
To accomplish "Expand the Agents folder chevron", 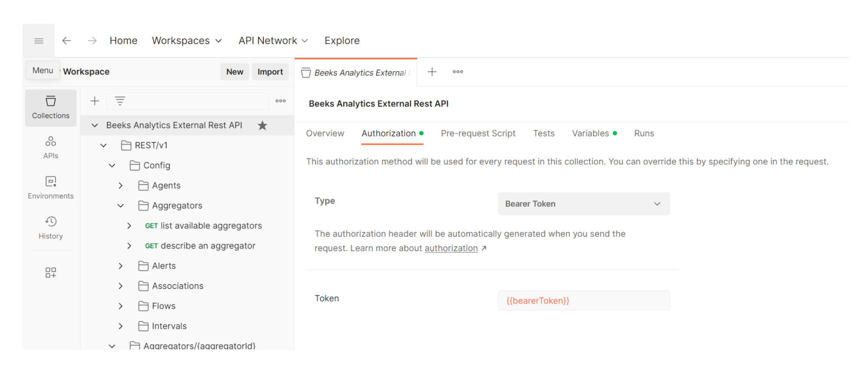I will (x=121, y=185).
